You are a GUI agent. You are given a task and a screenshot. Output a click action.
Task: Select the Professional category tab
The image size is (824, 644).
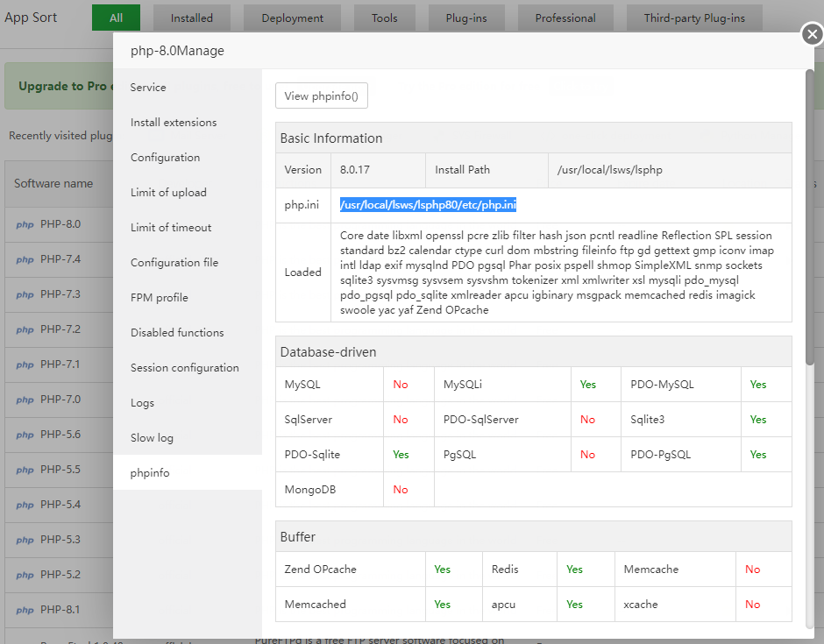tap(565, 18)
